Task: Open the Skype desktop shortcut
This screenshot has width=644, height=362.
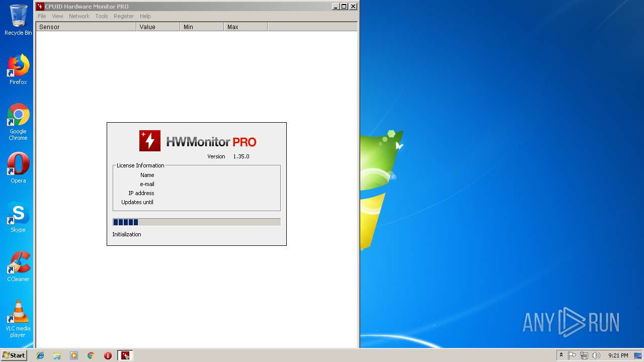Action: tap(18, 217)
